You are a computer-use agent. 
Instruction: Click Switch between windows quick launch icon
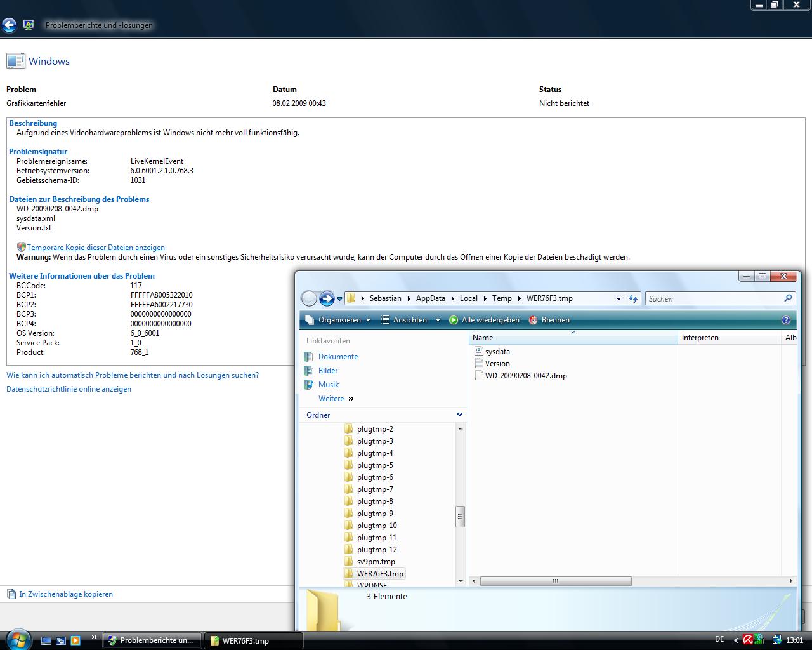tap(60, 640)
